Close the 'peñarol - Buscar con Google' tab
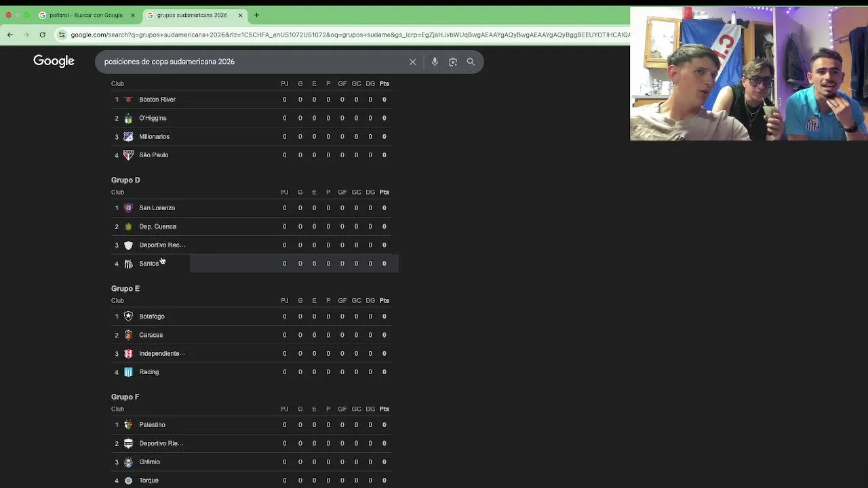The height and width of the screenshot is (488, 868). pos(133,15)
